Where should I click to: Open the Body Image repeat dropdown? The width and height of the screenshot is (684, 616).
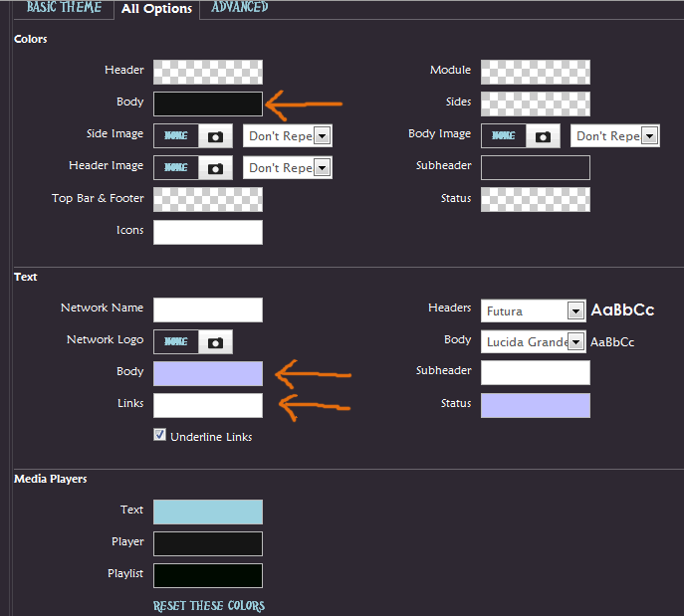coord(615,136)
